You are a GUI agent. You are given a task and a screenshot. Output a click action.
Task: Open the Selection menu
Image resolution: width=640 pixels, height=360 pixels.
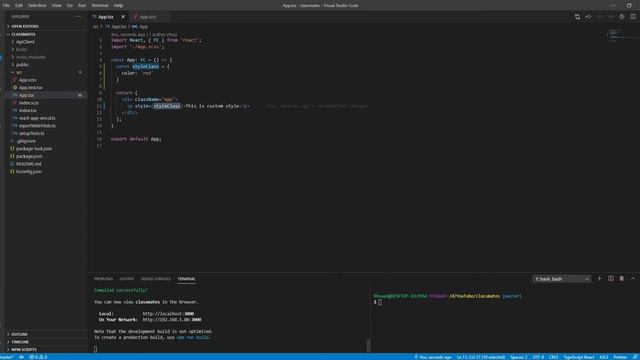[37, 5]
